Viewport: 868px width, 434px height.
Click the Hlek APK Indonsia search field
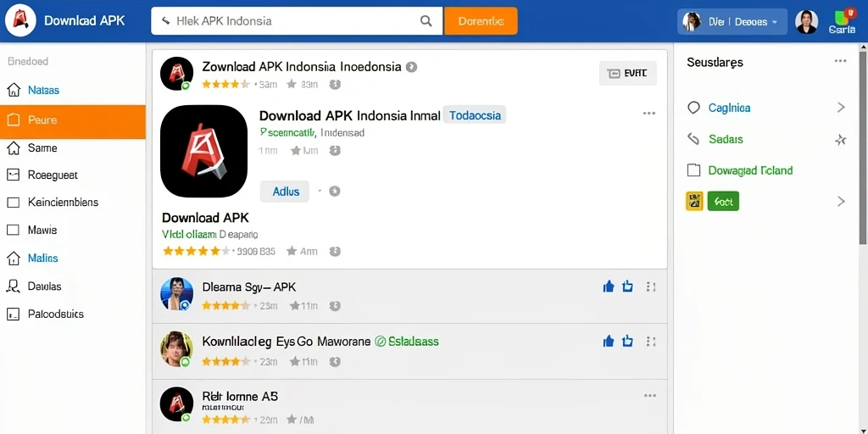pos(297,21)
